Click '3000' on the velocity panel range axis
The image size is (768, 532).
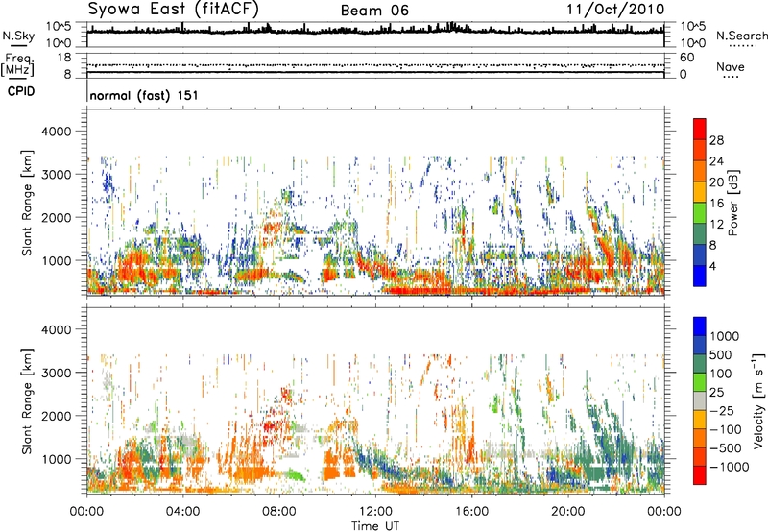click(56, 373)
